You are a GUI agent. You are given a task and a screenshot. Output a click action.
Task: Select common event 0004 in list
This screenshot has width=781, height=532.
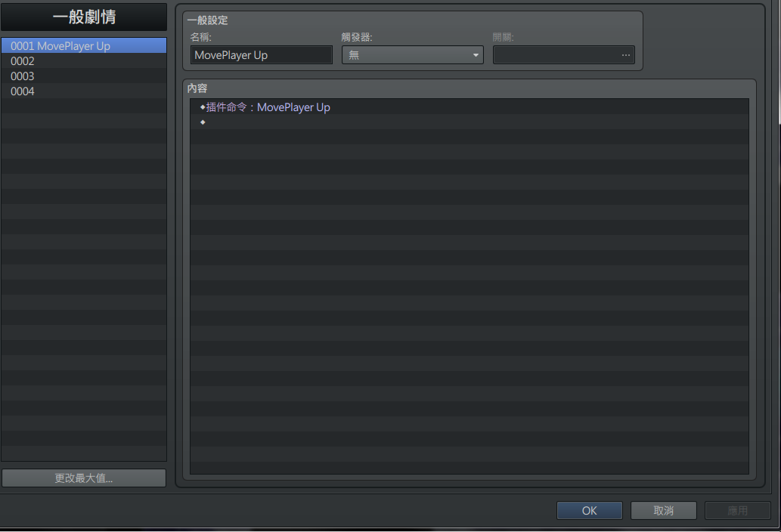[x=84, y=91]
